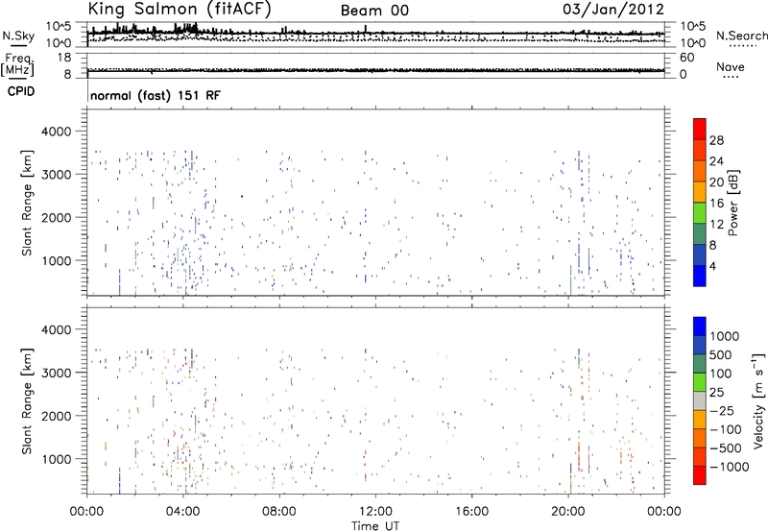Click the dotted line sample under 'Nave'
The width and height of the screenshot is (768, 532).
click(731, 77)
